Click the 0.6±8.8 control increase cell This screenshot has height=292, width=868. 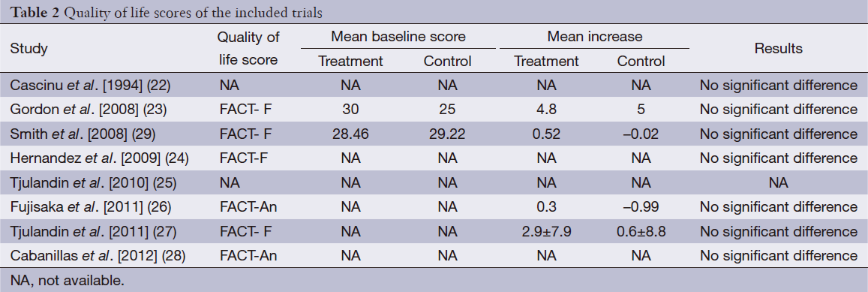pos(641,232)
